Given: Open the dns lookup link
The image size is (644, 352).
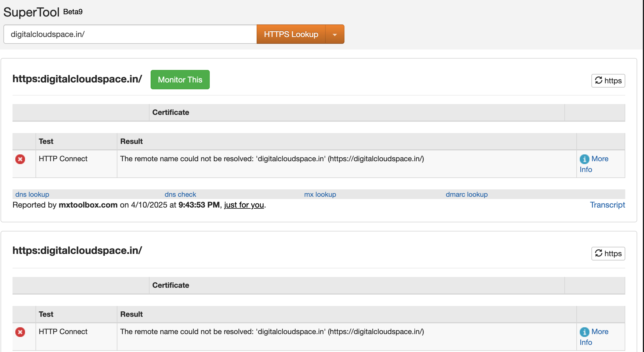Looking at the screenshot, I should [x=32, y=194].
